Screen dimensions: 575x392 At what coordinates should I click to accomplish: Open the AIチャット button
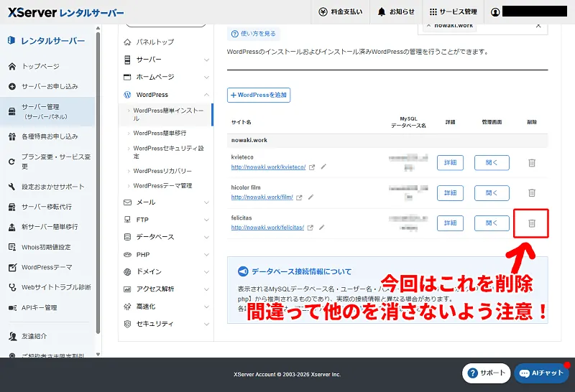point(542,373)
